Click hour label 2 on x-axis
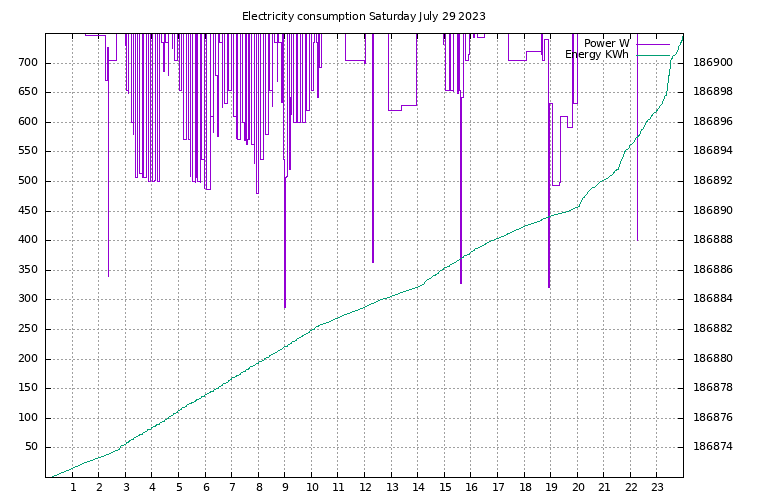 [99, 488]
